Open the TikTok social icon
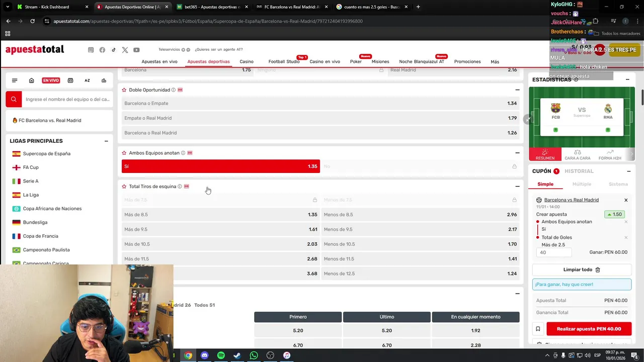Screen dimensions: 644x362 [114, 50]
